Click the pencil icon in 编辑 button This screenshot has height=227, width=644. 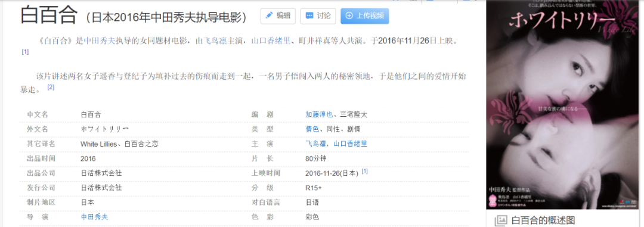pyautogui.click(x=270, y=15)
